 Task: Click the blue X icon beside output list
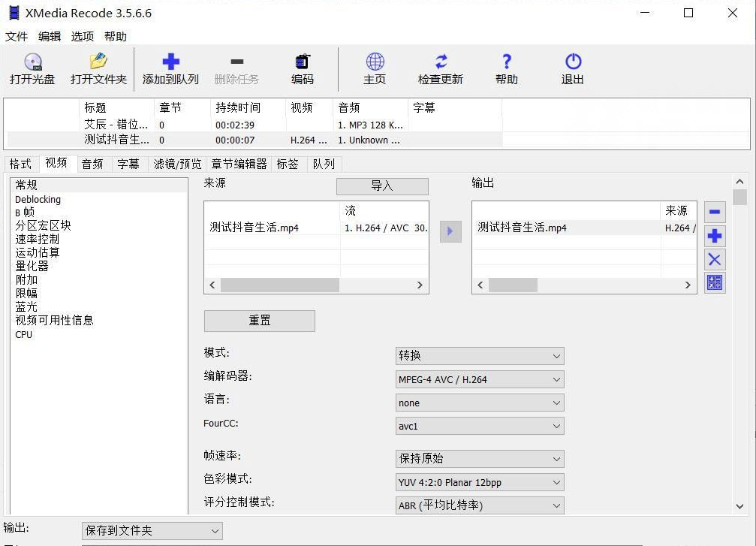click(714, 260)
